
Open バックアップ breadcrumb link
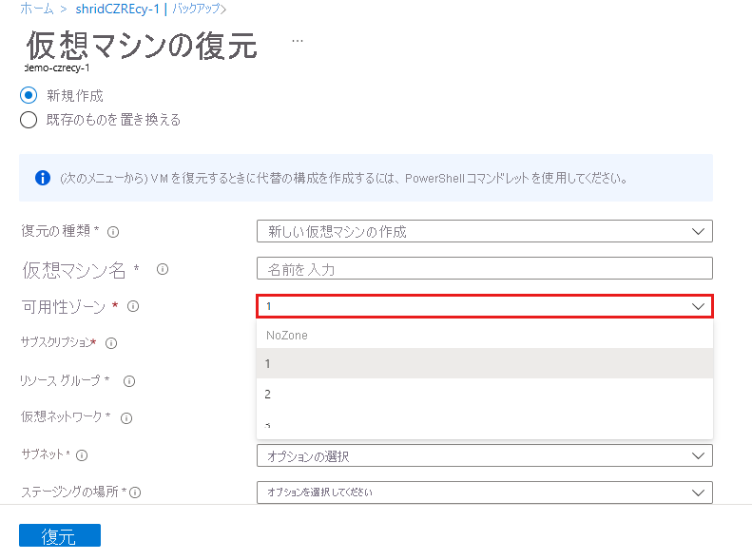(197, 9)
